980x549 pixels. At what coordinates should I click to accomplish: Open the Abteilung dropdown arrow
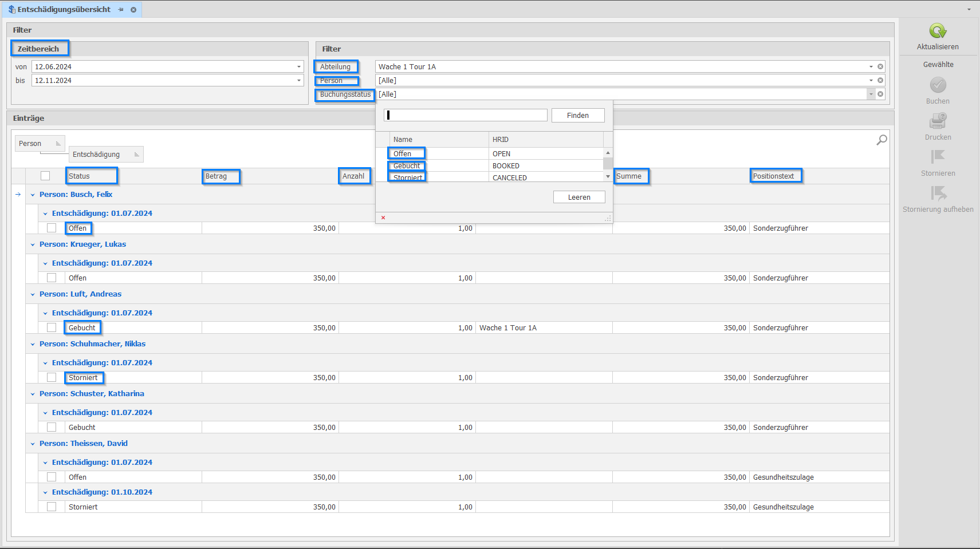[x=871, y=67]
